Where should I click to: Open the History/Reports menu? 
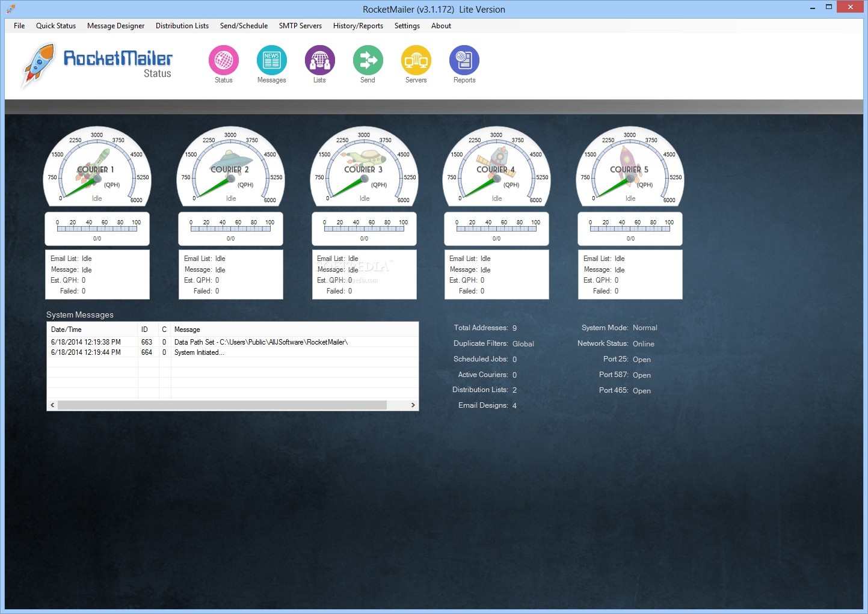[358, 26]
